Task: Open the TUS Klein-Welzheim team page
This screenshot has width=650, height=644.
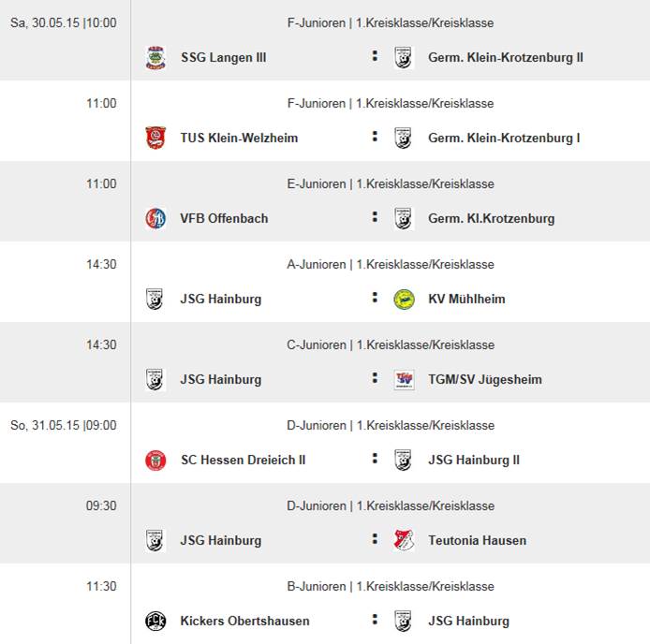Action: (239, 139)
